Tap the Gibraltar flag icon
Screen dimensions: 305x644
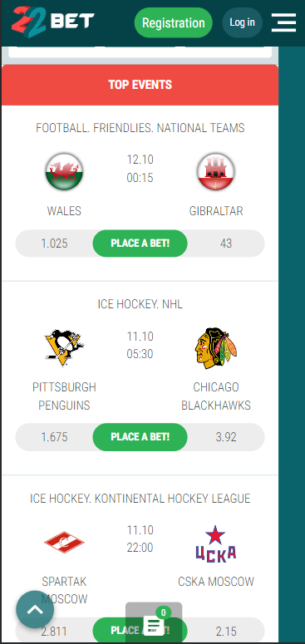[216, 172]
